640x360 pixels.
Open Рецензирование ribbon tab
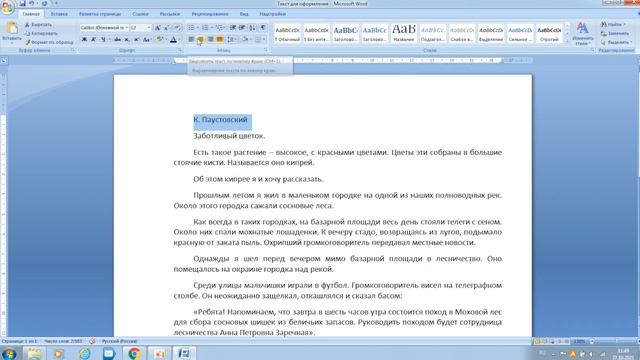[210, 14]
